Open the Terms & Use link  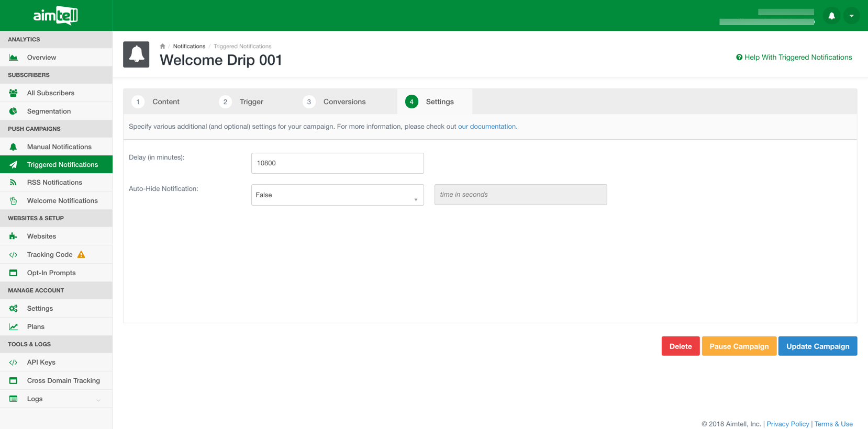click(x=833, y=424)
